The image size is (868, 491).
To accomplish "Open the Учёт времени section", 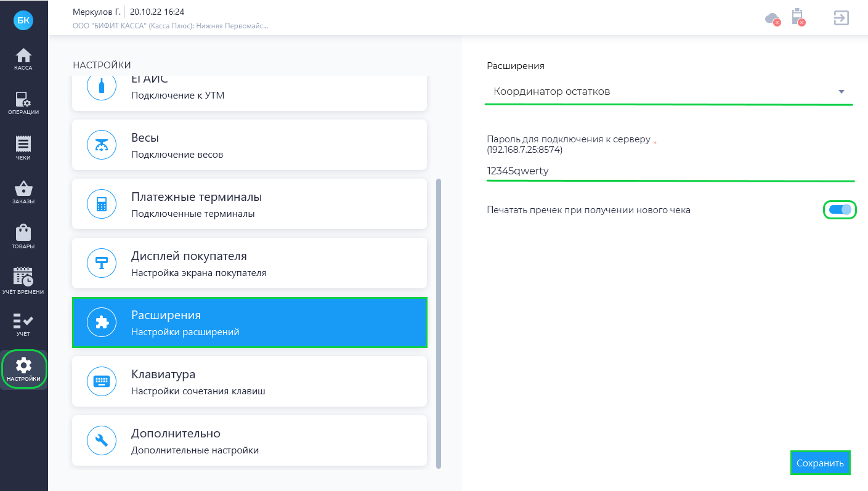I will click(23, 282).
